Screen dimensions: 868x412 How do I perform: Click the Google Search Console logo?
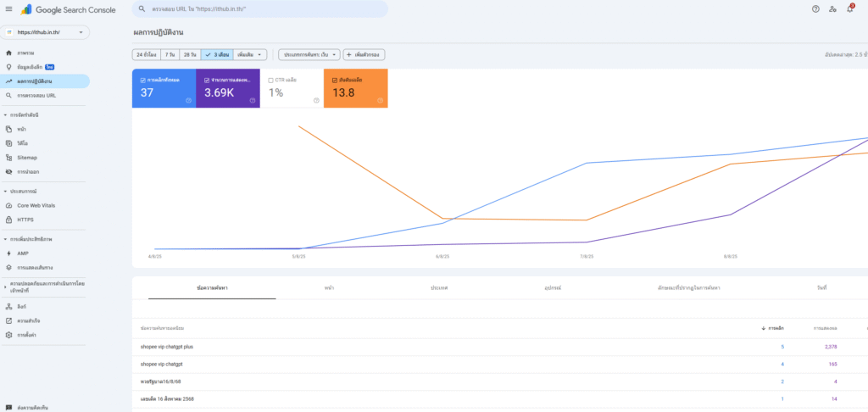click(x=68, y=9)
